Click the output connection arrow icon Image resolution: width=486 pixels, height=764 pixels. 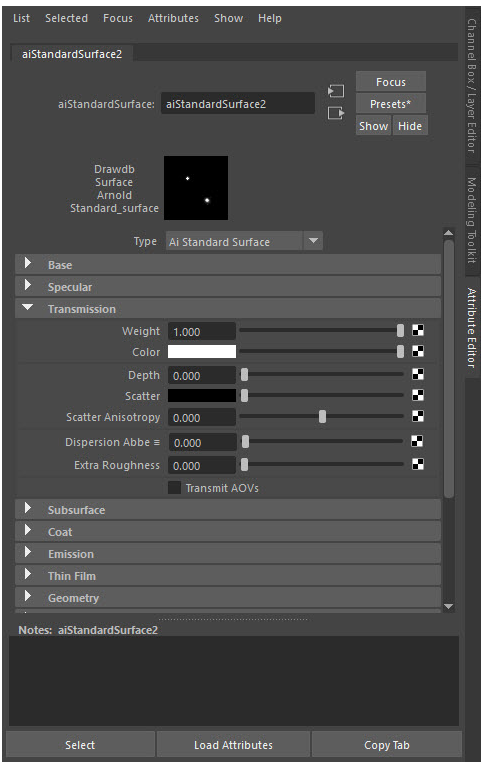point(336,113)
